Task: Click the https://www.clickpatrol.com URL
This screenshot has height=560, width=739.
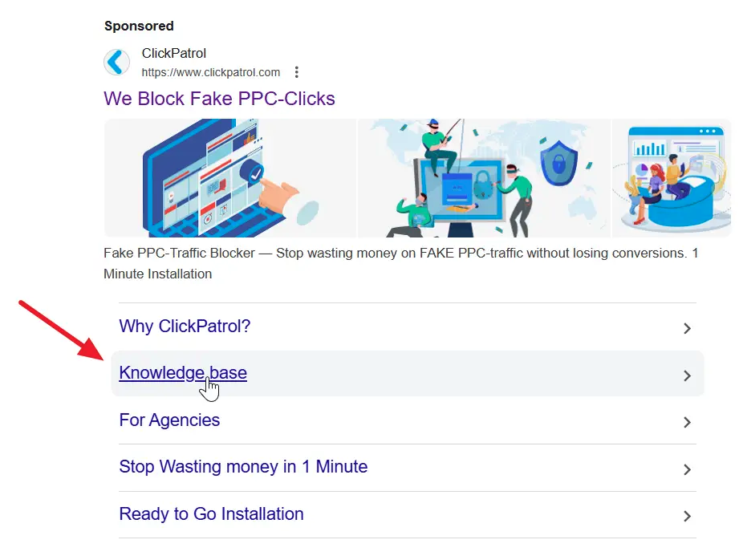Action: click(211, 72)
